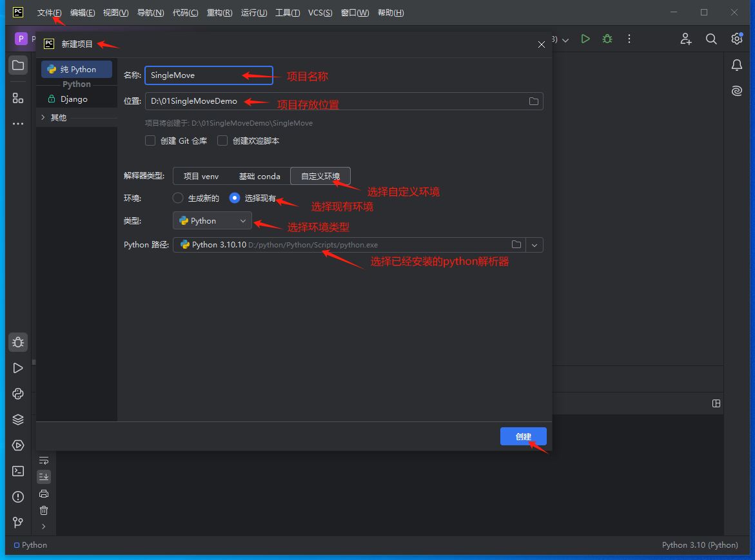The width and height of the screenshot is (755, 560).
Task: Expand the run configuration dropdown chevron
Action: pos(566,40)
